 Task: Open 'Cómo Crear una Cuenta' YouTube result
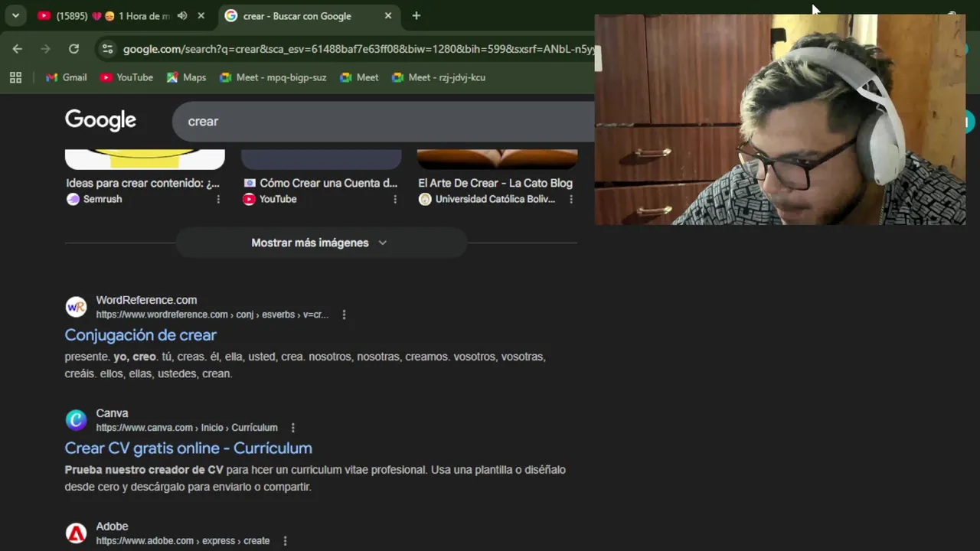coord(328,183)
